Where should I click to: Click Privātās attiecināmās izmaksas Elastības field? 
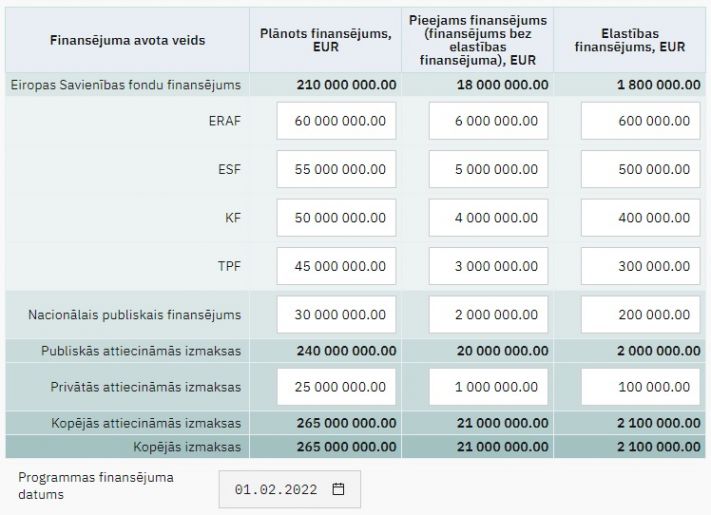(640, 387)
